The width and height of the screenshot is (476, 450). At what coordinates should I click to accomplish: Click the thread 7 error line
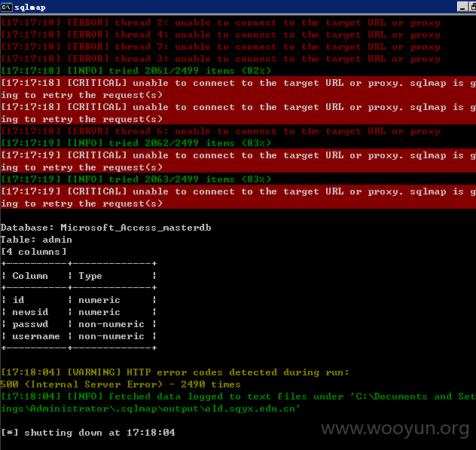[x=221, y=47]
